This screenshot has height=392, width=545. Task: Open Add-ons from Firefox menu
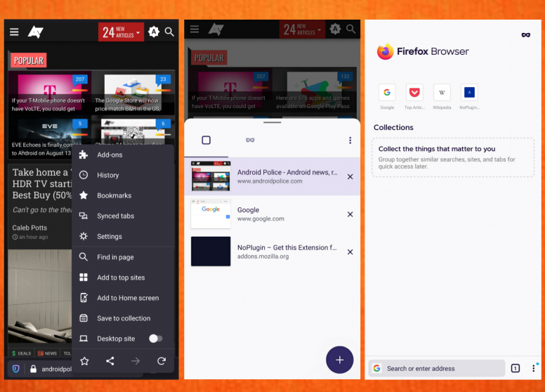click(x=123, y=155)
